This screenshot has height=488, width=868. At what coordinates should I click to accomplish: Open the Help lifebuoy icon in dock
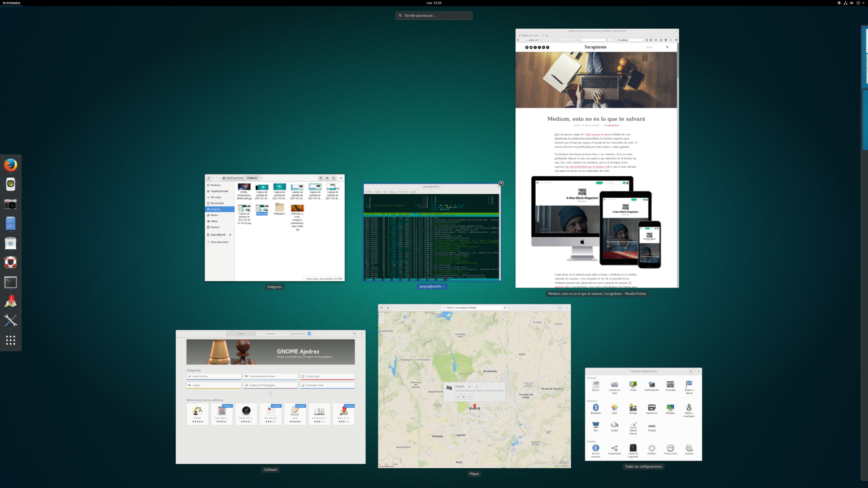[10, 263]
